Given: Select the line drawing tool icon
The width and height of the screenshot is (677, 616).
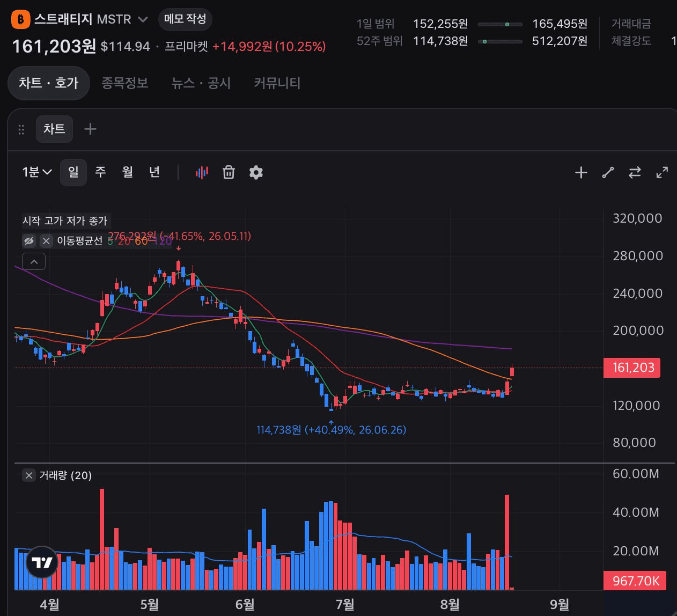Looking at the screenshot, I should pos(608,172).
